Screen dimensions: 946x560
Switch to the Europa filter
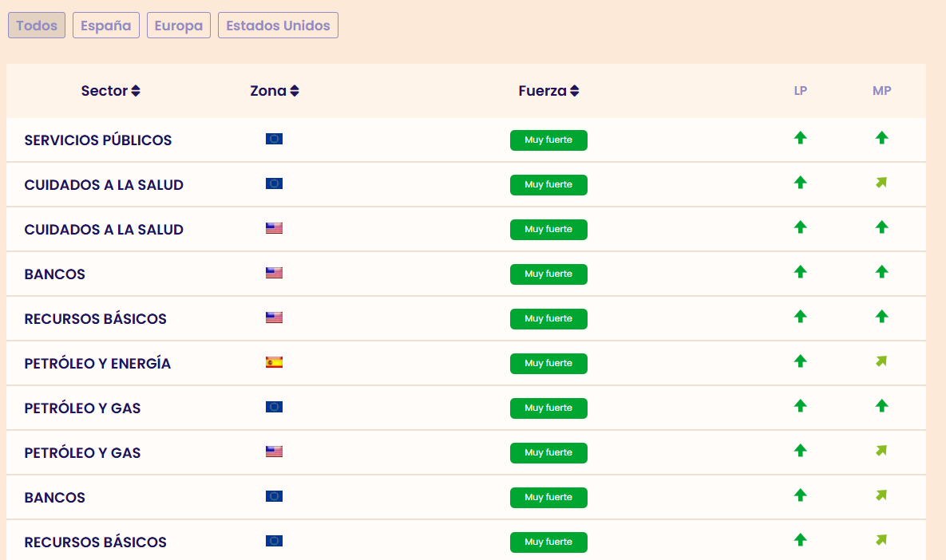(178, 26)
